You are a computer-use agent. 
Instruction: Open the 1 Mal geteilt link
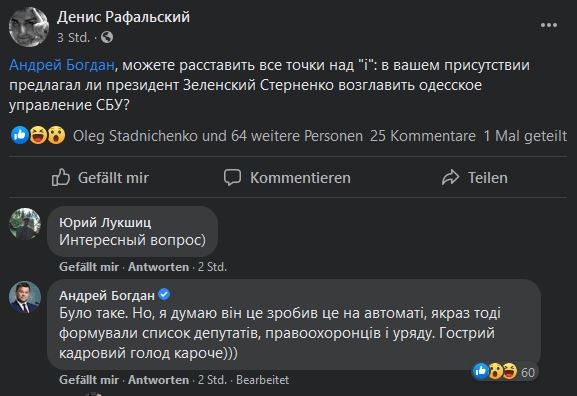pyautogui.click(x=525, y=136)
